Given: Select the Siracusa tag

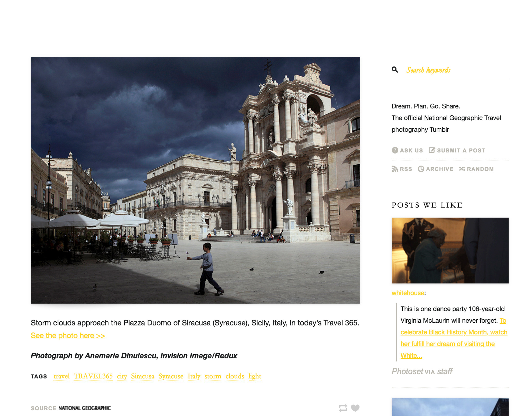Looking at the screenshot, I should (143, 376).
